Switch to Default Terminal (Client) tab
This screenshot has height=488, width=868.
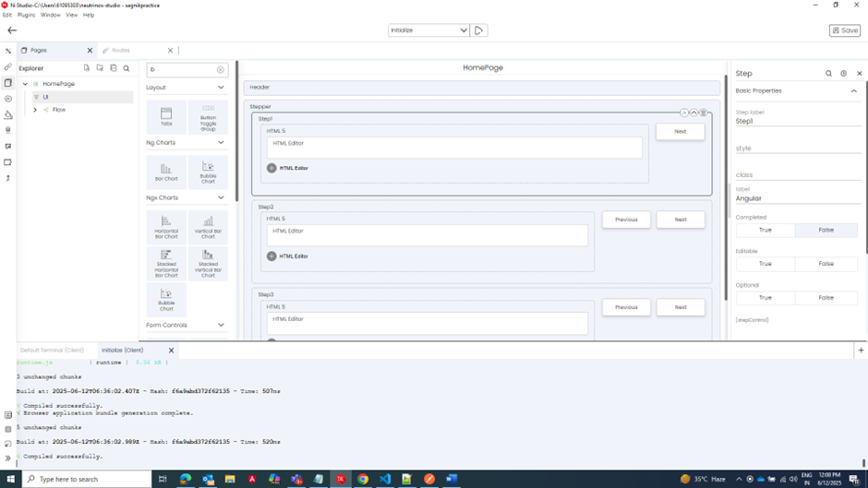click(52, 351)
